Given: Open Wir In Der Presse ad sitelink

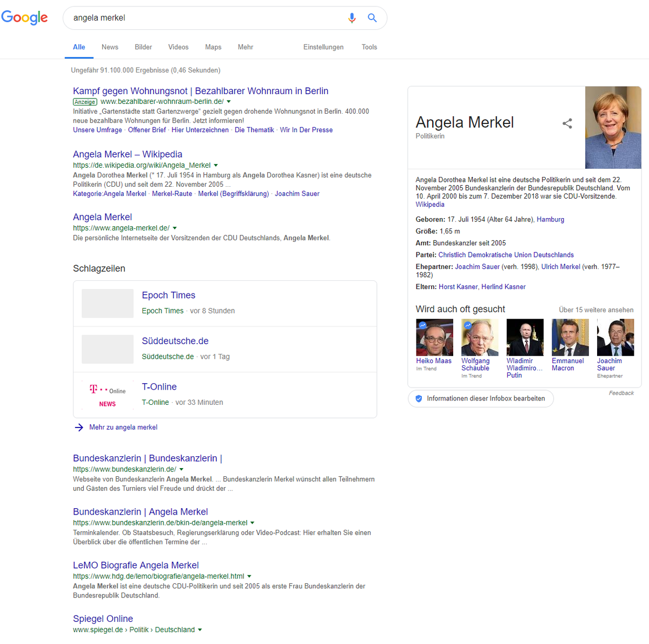Looking at the screenshot, I should point(306,130).
